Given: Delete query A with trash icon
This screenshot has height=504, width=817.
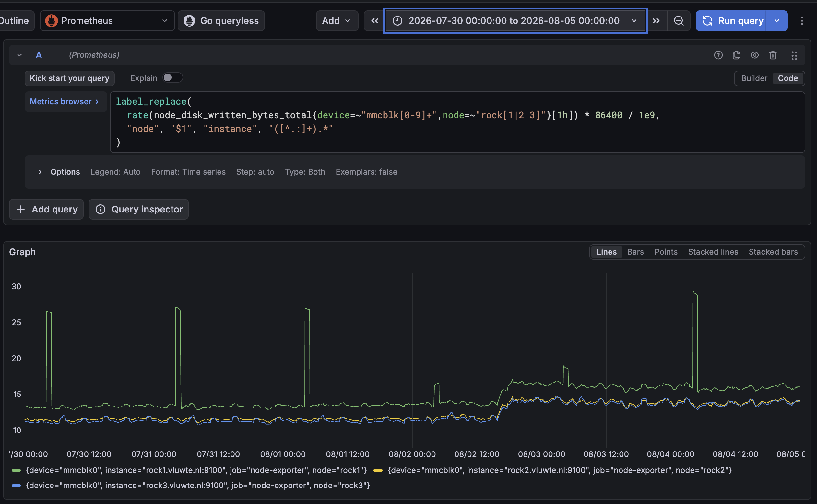Looking at the screenshot, I should point(773,55).
